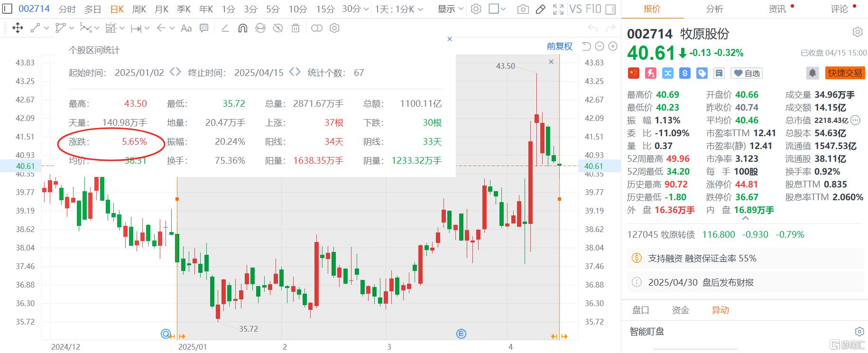Image resolution: width=868 pixels, height=353 pixels.
Task: Expand trend line tool options arrow
Action: coord(46,28)
